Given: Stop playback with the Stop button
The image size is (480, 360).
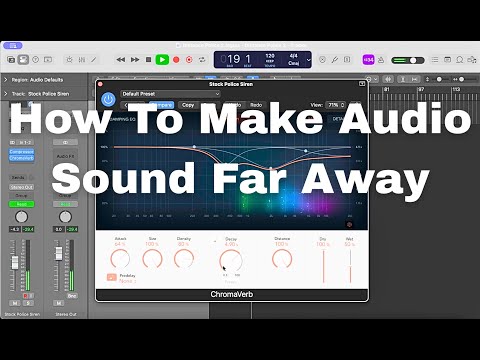Looking at the screenshot, I should pyautogui.click(x=149, y=60).
